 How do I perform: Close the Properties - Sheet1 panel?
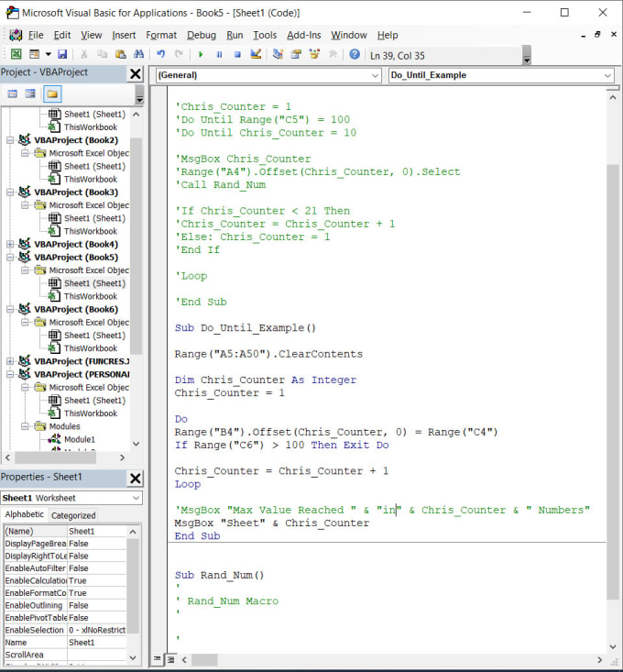[136, 479]
